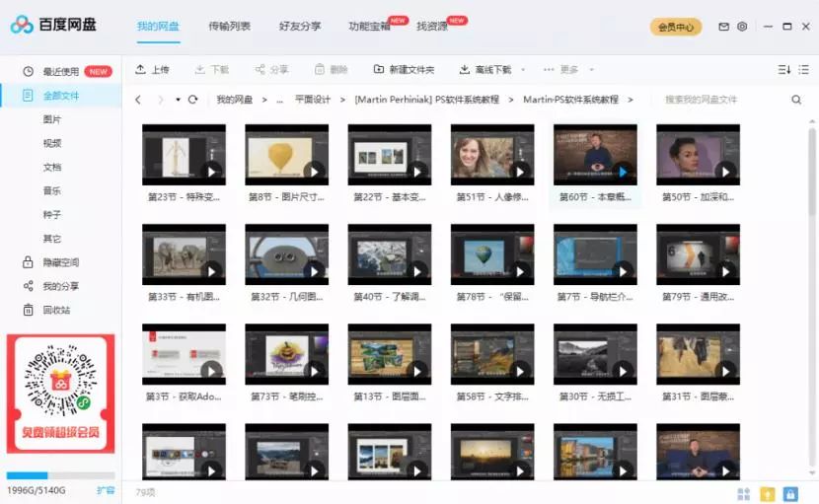Click the lock icon for 隐藏空间
Screen dimensions: 819x504
28,262
